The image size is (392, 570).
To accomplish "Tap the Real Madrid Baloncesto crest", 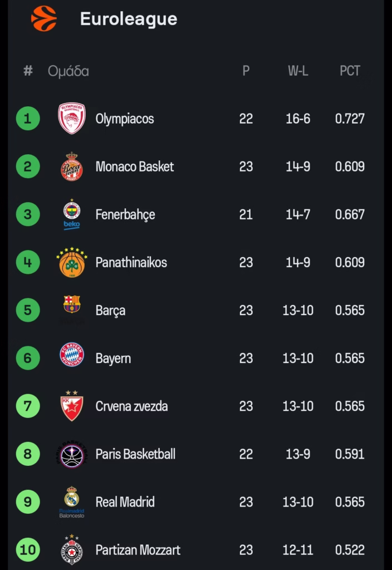I will coord(72,502).
